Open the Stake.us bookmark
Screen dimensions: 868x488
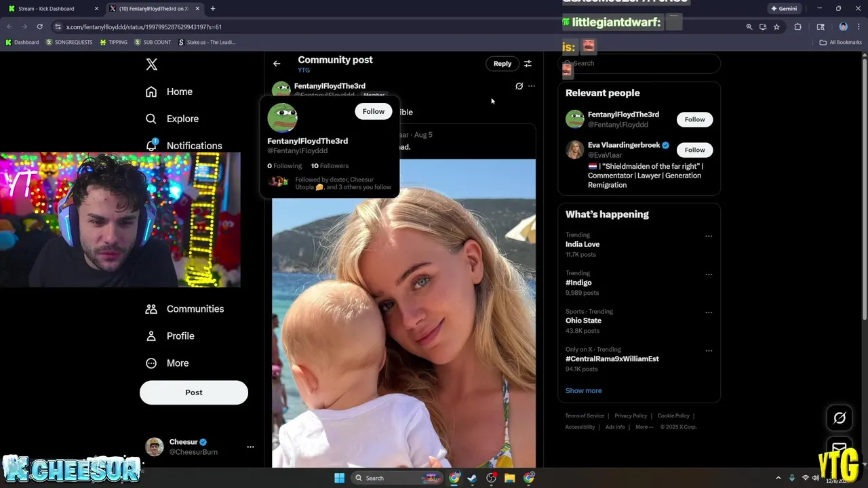tap(207, 42)
